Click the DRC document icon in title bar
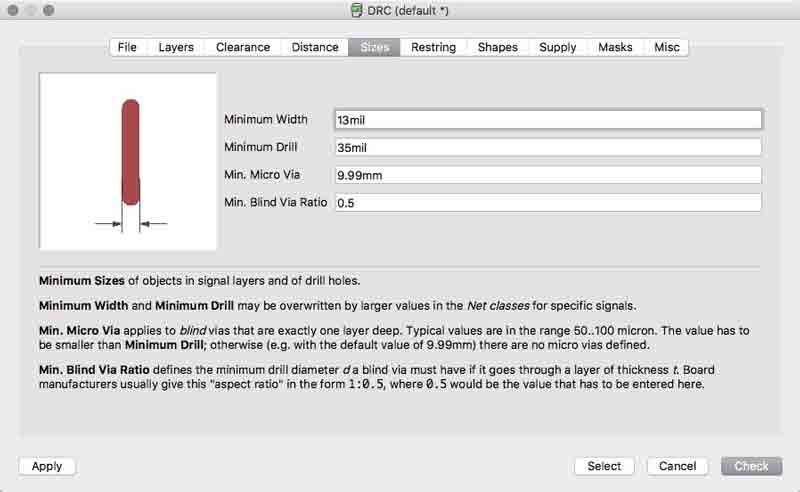800x492 pixels. [357, 10]
